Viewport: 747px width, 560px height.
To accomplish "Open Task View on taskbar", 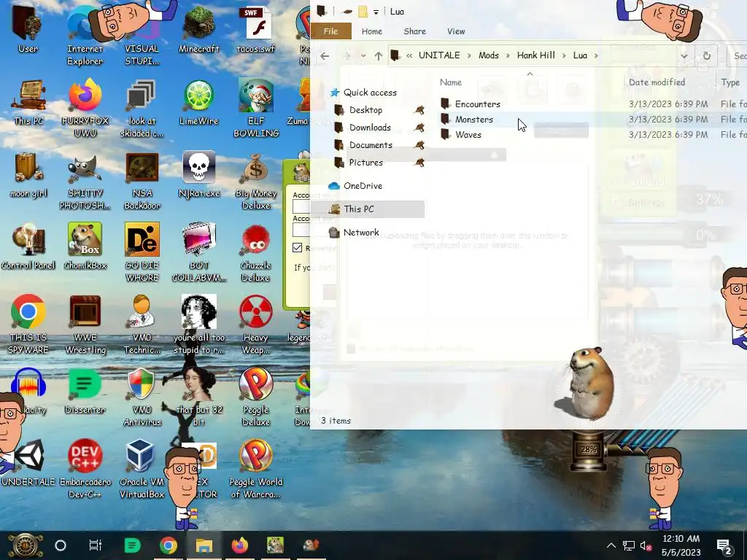I will click(96, 545).
